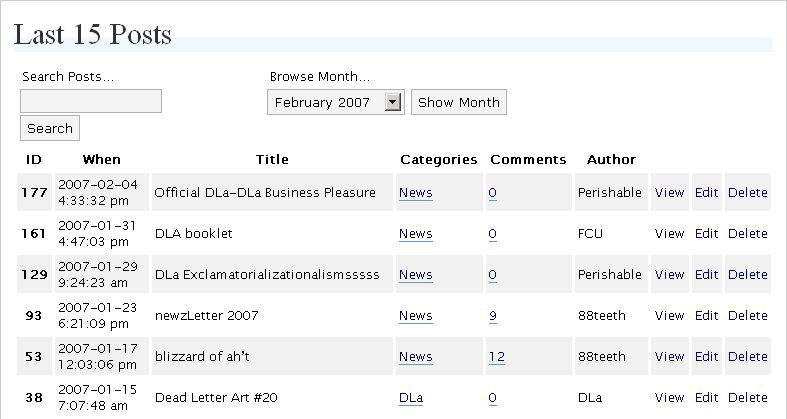Click the Search button

pyautogui.click(x=50, y=128)
